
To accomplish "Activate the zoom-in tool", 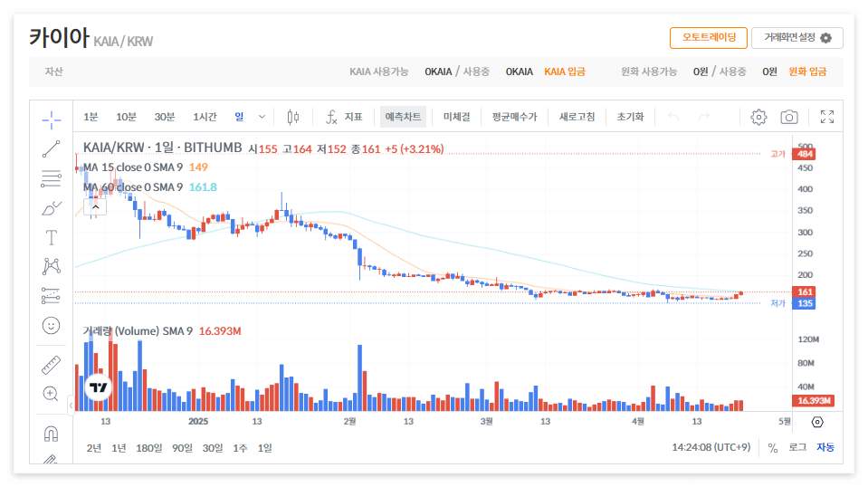I will [51, 394].
